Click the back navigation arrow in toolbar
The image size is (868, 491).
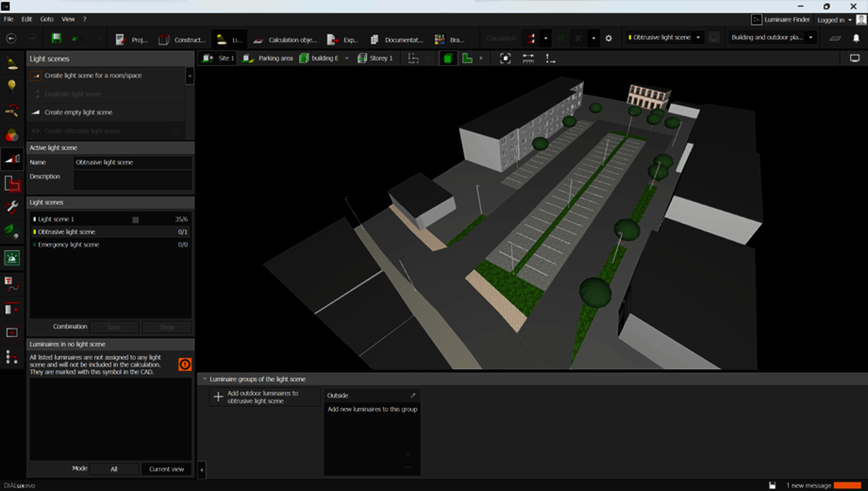click(12, 39)
